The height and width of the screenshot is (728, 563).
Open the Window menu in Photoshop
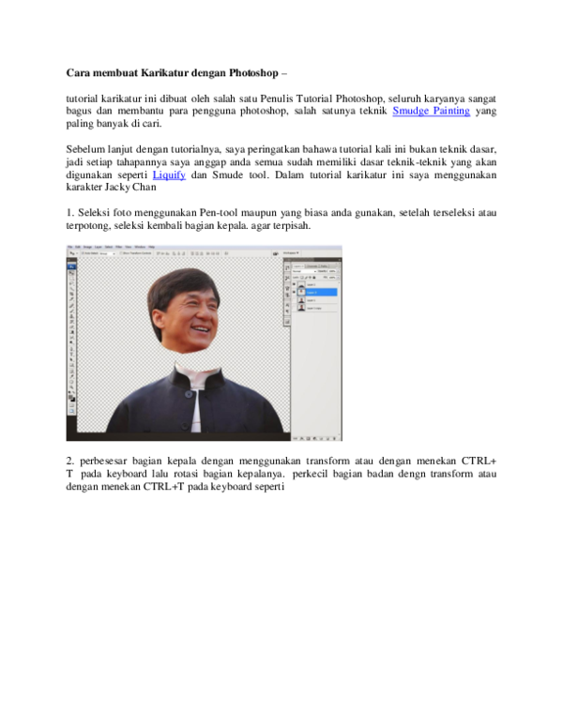click(x=141, y=247)
